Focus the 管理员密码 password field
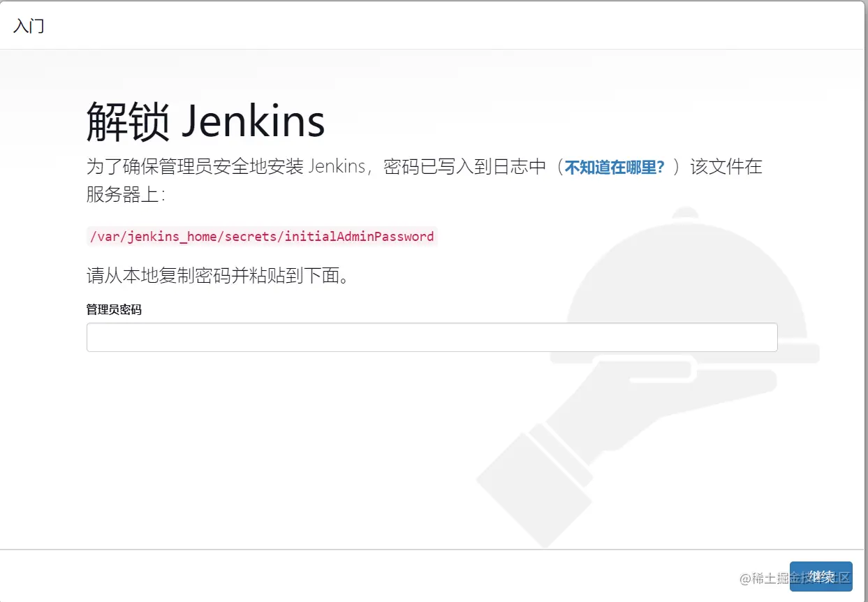The height and width of the screenshot is (602, 868). point(432,337)
